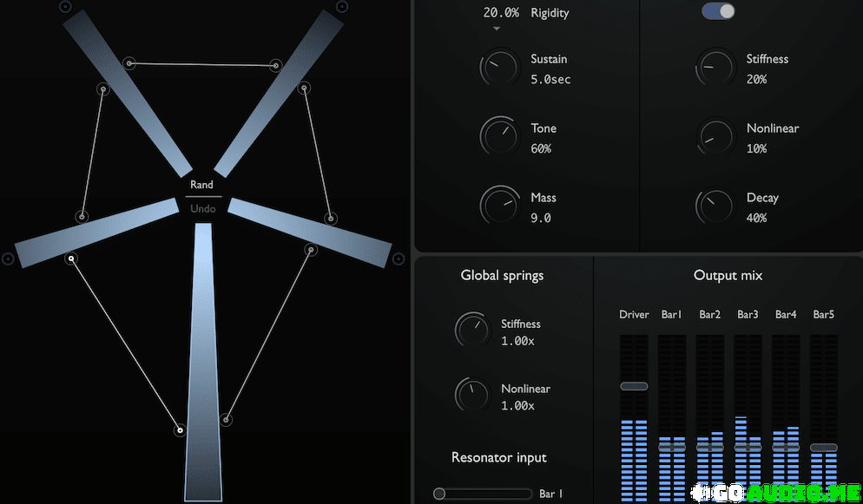Click the Sustain value 5.0sec
The image size is (863, 504).
coord(550,80)
